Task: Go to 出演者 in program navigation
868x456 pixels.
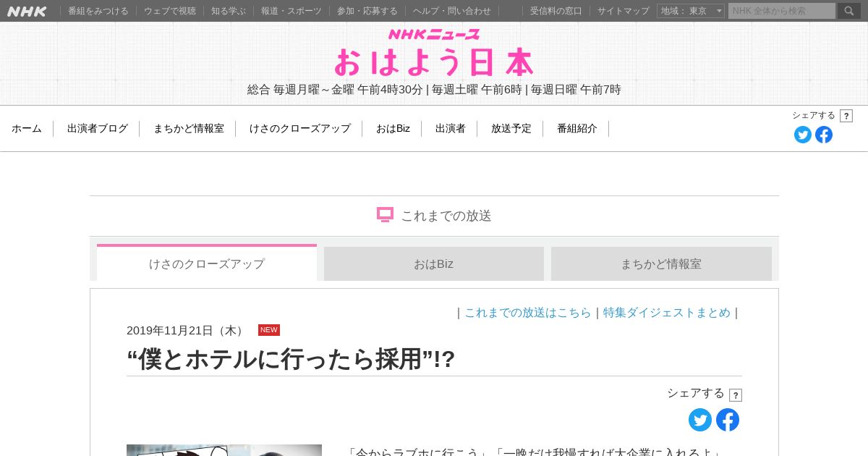Action: pos(451,129)
